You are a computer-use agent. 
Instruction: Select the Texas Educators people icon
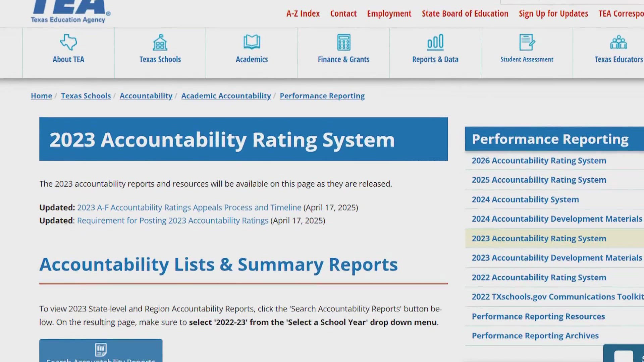click(x=619, y=43)
